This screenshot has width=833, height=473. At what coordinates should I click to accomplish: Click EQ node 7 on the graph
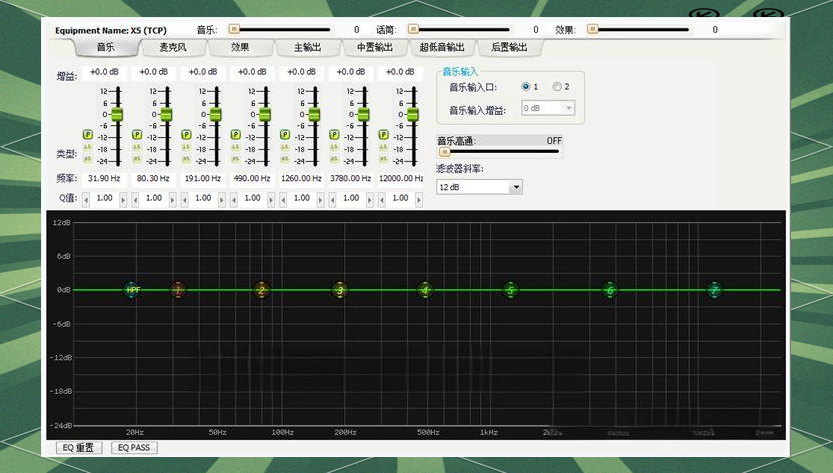click(x=714, y=290)
